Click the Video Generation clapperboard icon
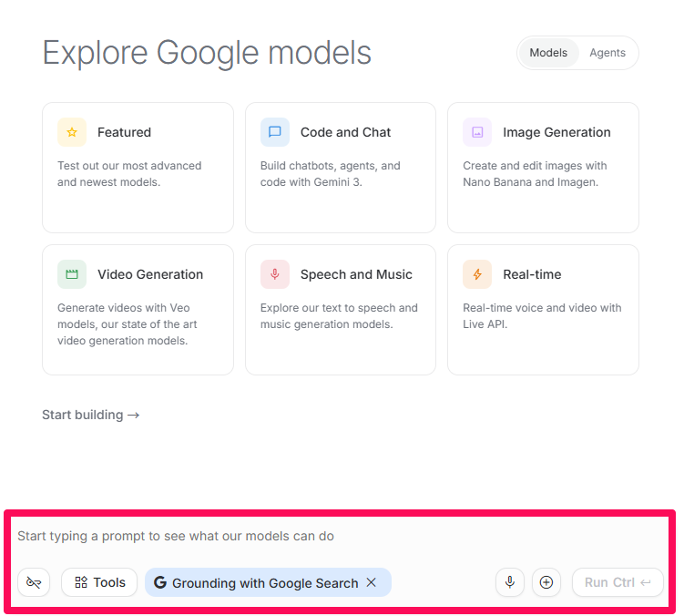The height and width of the screenshot is (616, 684). point(72,274)
